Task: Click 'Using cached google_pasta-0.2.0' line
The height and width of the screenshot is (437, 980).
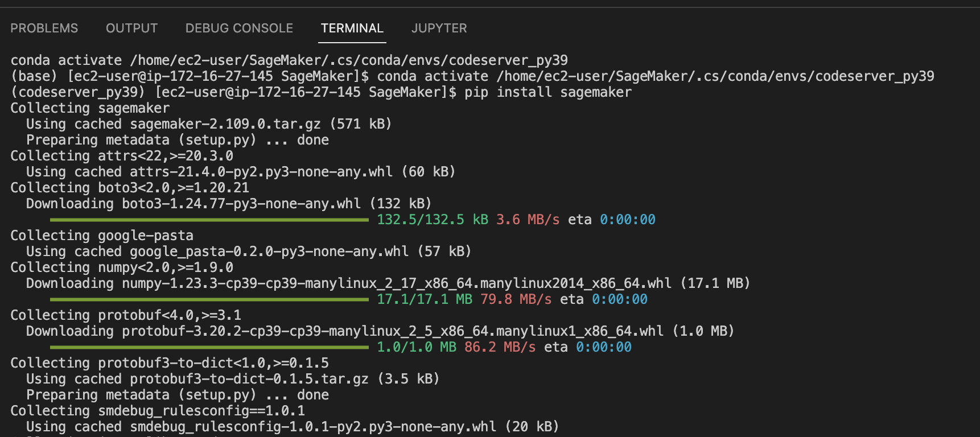Action: pos(249,252)
